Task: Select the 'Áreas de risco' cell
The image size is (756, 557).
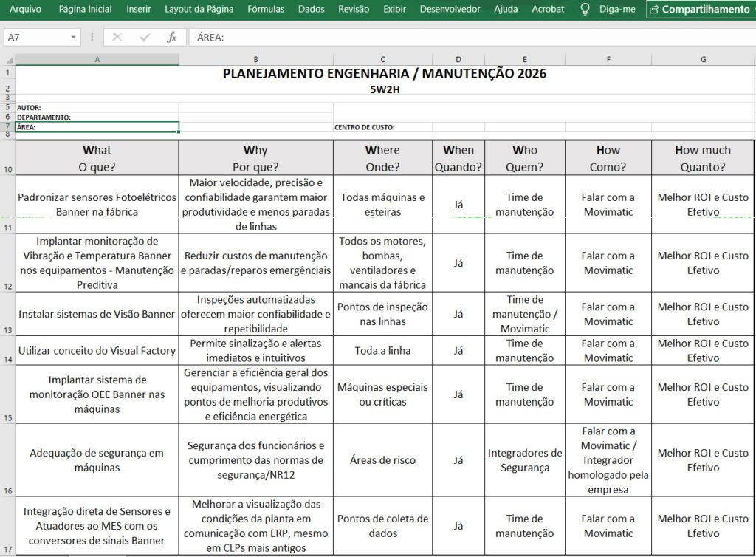Action: pos(382,460)
